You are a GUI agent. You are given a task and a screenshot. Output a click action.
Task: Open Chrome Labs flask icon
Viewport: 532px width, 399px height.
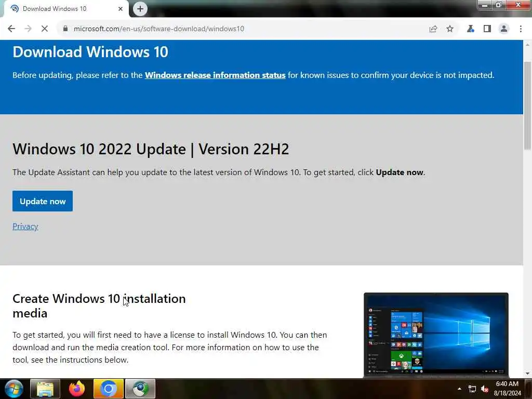tap(470, 29)
